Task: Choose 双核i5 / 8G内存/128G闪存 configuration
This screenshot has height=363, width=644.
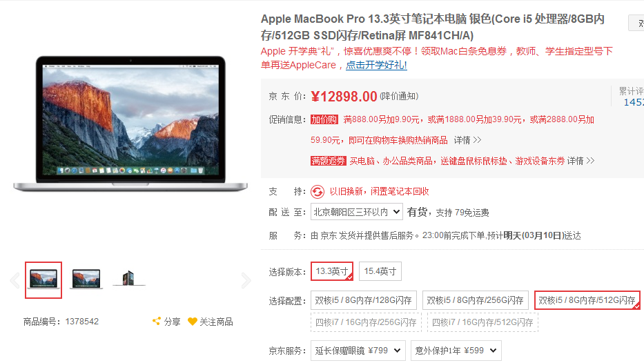Action: tap(364, 300)
